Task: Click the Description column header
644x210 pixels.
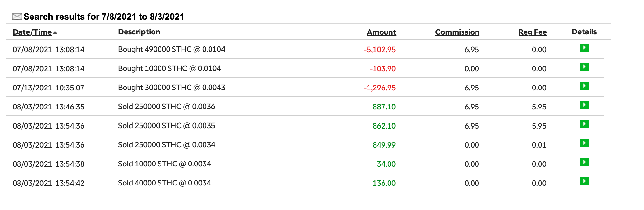Action: click(139, 32)
